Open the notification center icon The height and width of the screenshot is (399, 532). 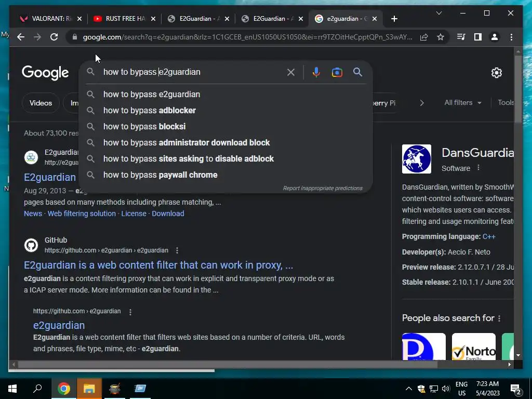pyautogui.click(x=516, y=389)
